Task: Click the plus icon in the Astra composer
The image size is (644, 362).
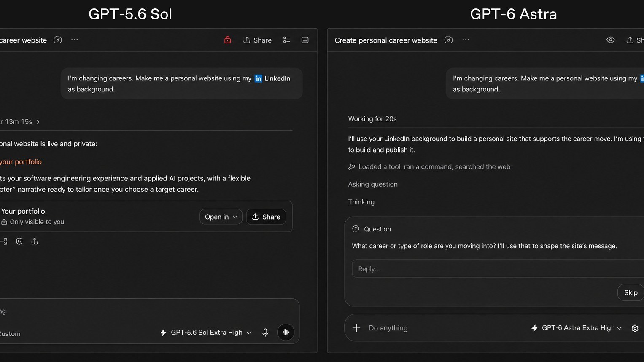Action: click(356, 328)
